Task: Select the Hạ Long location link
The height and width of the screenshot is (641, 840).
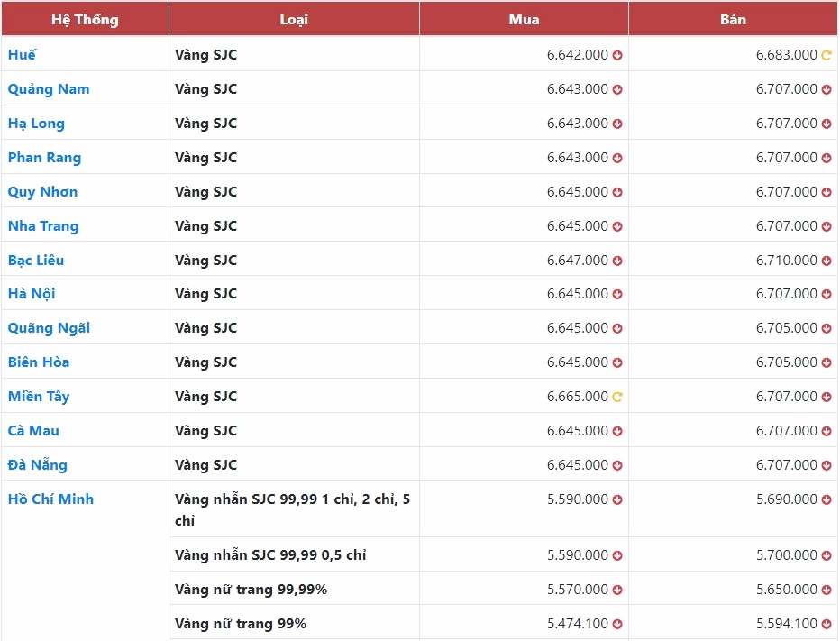Action: (36, 124)
